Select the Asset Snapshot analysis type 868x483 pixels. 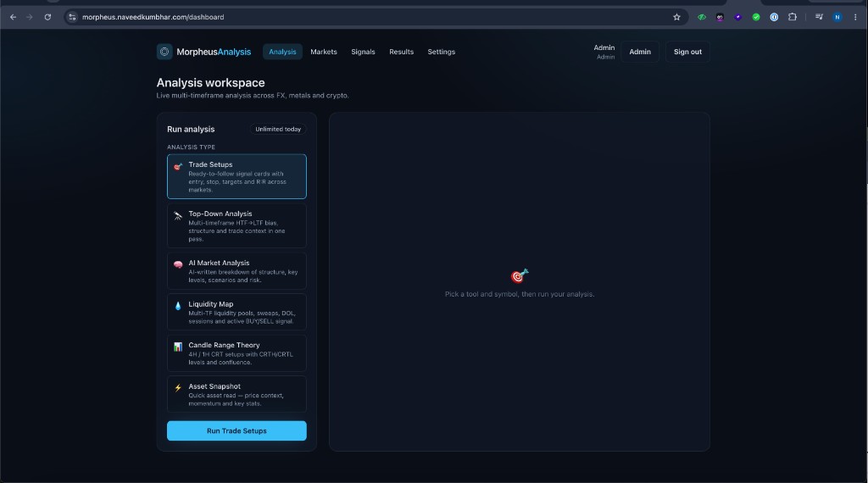tap(236, 394)
